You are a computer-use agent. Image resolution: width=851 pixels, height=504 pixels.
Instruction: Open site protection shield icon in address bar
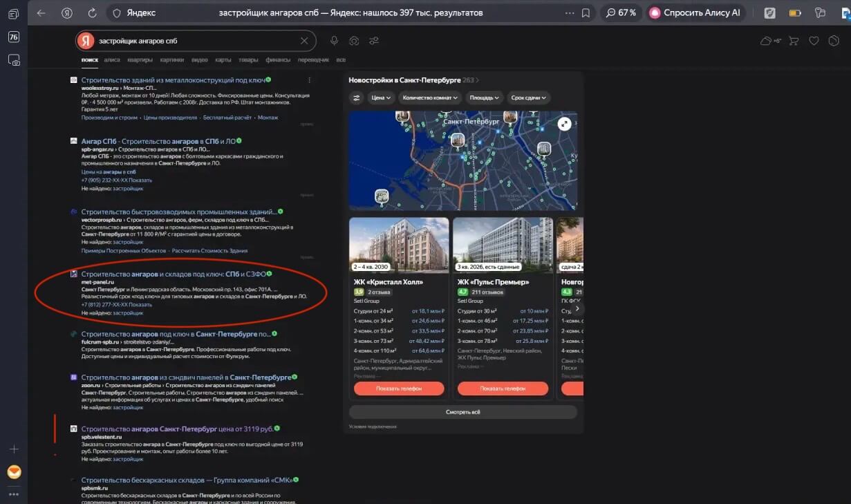(x=117, y=13)
